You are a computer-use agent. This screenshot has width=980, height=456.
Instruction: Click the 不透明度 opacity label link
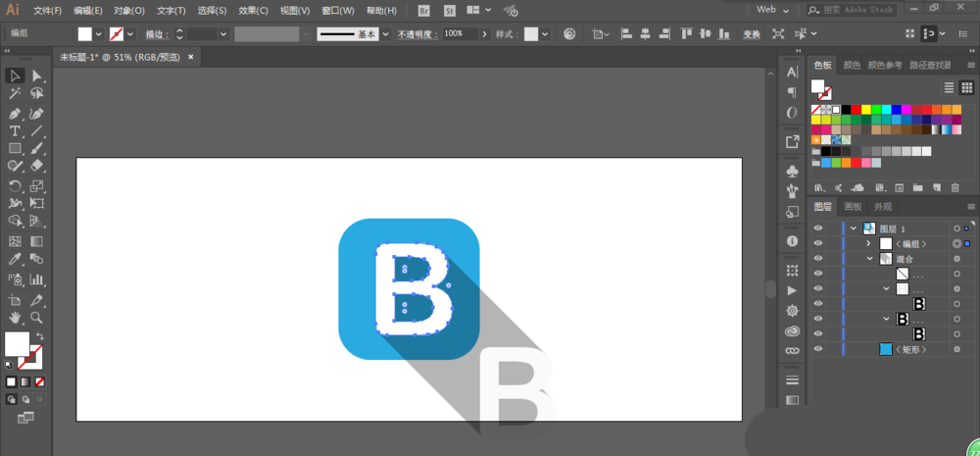point(417,34)
